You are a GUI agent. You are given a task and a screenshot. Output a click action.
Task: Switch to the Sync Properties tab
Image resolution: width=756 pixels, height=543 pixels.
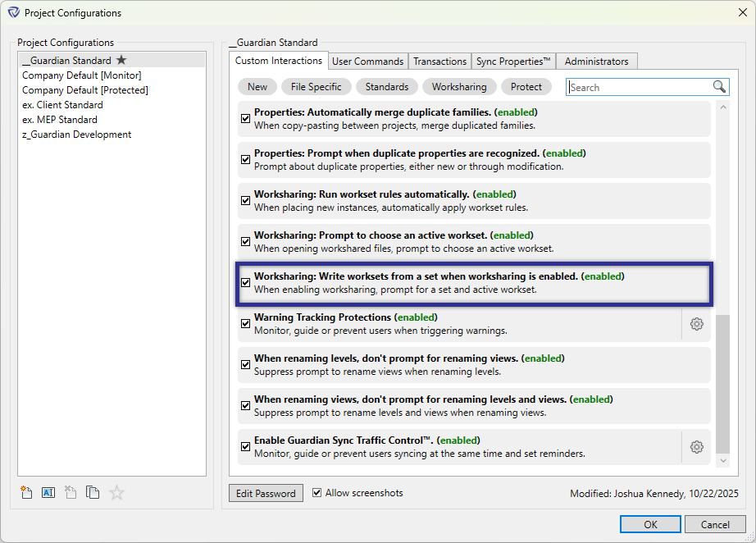[513, 61]
